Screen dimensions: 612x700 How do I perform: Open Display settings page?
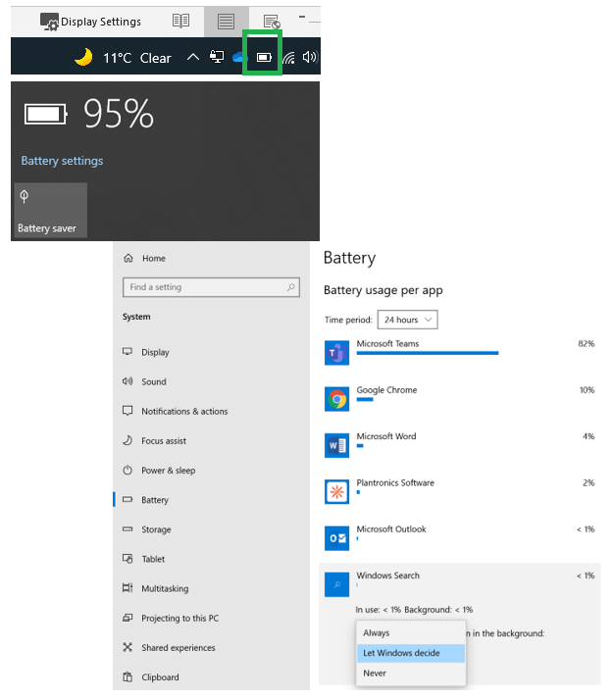(211, 352)
